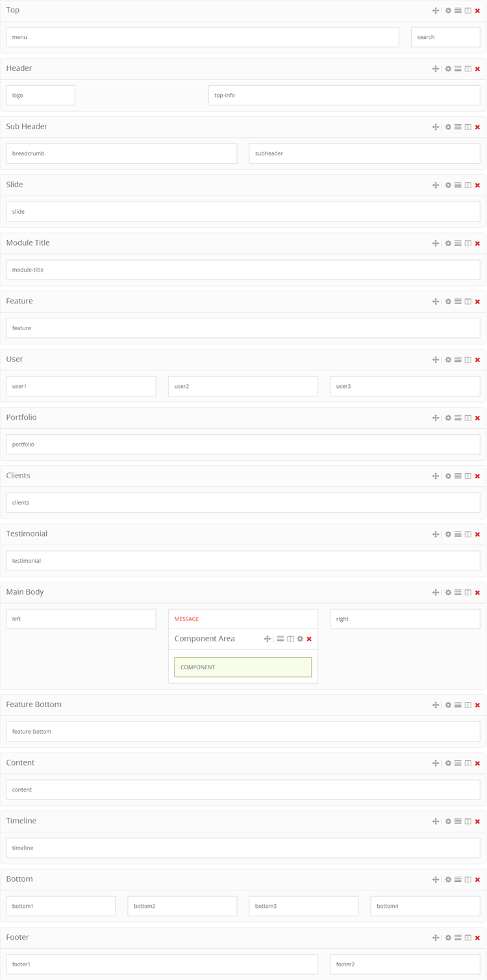Click the green COMPONENT block
Image resolution: width=487 pixels, height=980 pixels.
pyautogui.click(x=242, y=667)
